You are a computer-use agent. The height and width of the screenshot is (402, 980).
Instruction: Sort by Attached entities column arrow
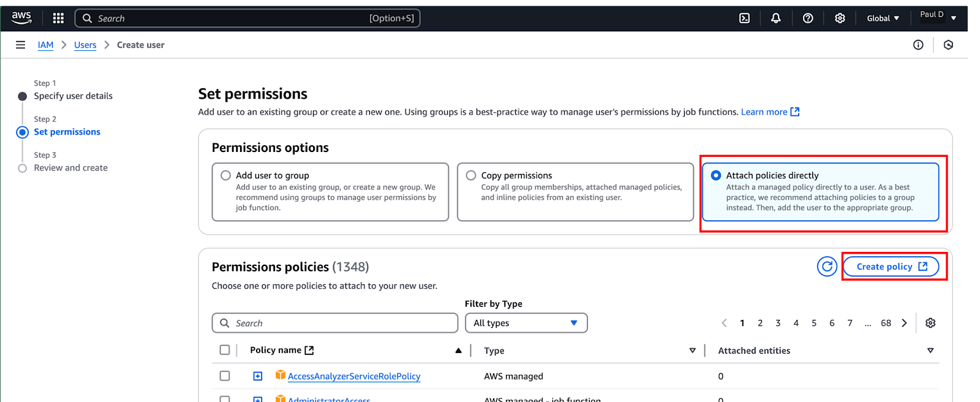click(x=930, y=351)
